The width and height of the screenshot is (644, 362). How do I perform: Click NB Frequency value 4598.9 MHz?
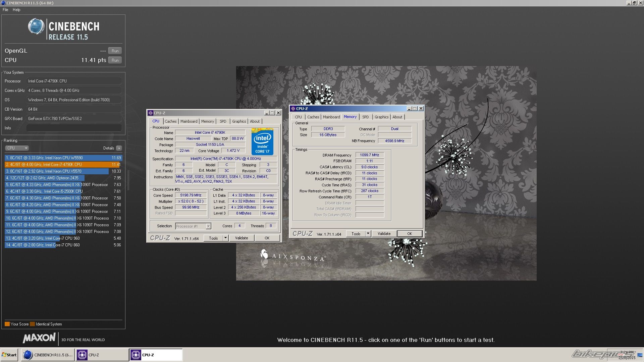point(395,141)
